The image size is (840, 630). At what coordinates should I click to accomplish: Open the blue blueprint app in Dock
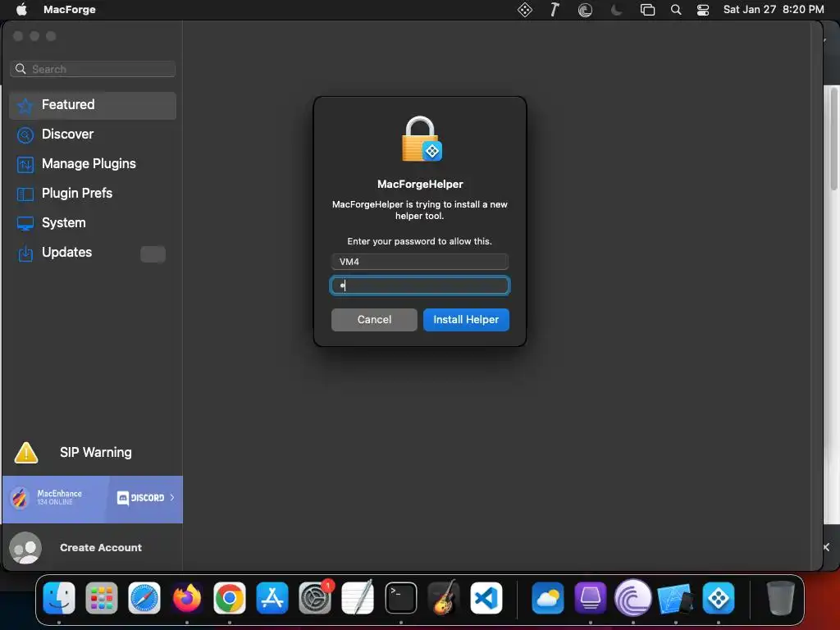tap(676, 599)
